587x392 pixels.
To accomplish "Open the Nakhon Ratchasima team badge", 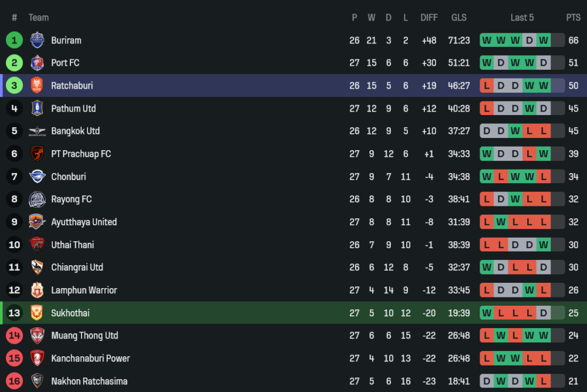I will coord(37,381).
